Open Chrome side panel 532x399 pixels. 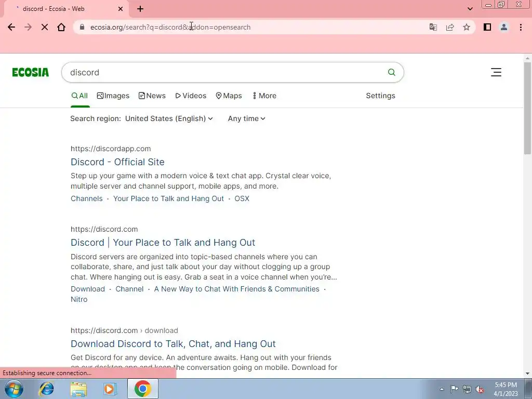point(487,27)
